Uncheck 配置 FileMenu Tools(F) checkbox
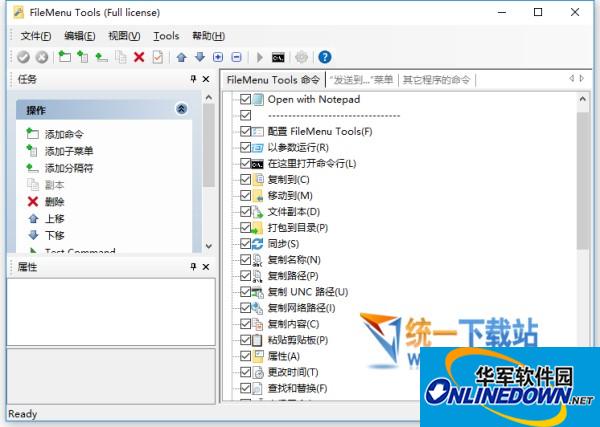 click(245, 132)
